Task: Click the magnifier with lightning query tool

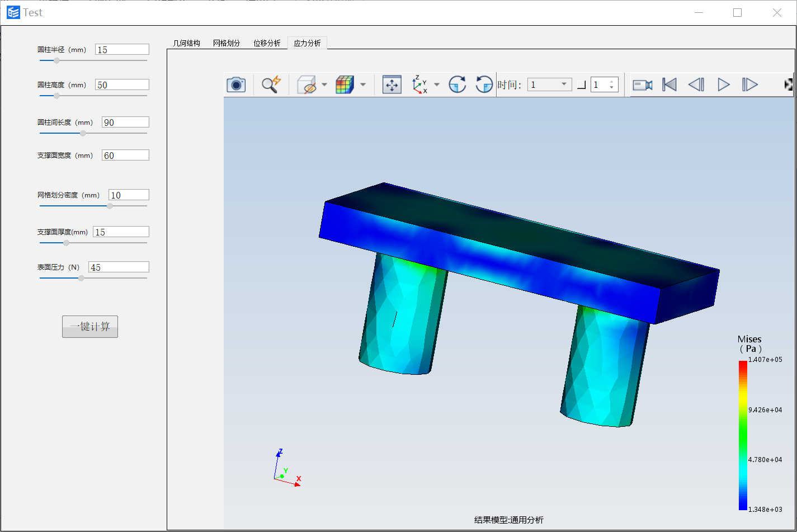Action: (x=271, y=84)
